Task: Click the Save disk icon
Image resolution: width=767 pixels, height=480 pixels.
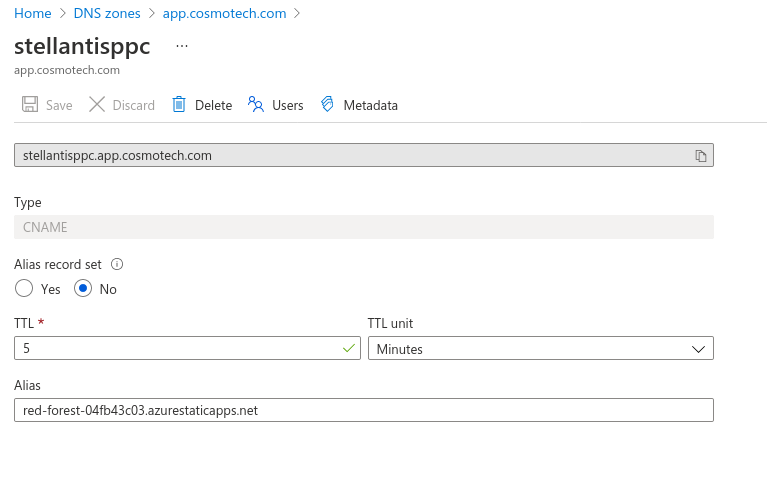Action: pos(30,105)
